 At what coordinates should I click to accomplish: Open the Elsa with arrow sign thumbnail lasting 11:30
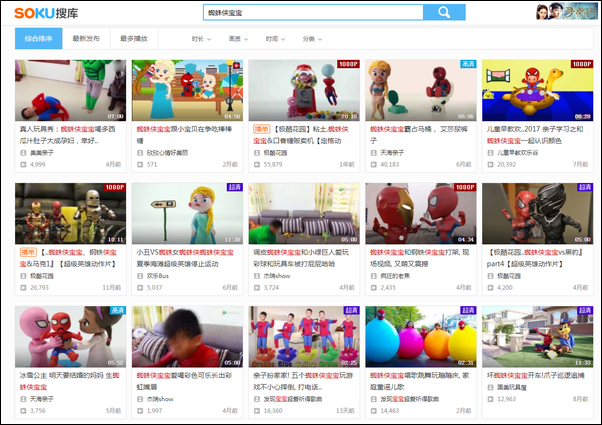coord(187,213)
